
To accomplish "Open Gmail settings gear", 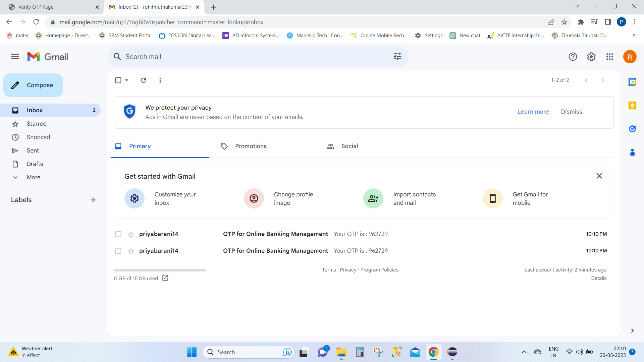I will point(591,56).
